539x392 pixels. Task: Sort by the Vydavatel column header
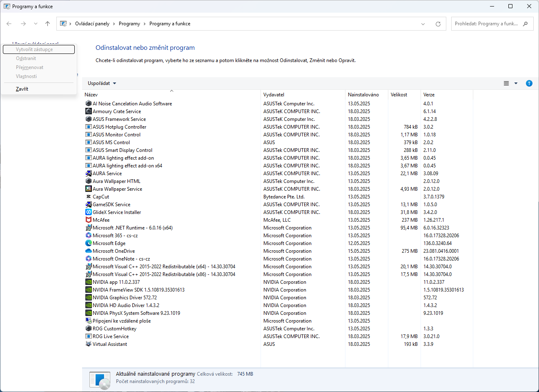274,95
